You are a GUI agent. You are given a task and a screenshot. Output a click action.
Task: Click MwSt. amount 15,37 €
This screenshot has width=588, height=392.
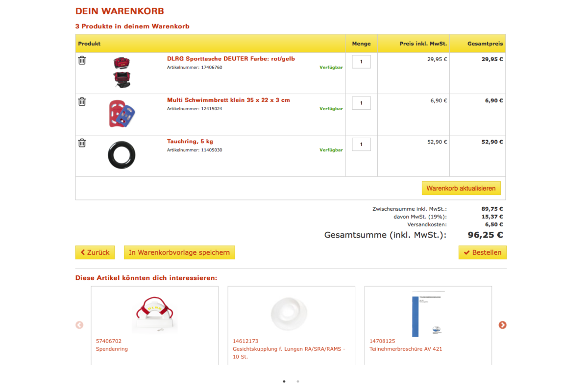click(492, 217)
